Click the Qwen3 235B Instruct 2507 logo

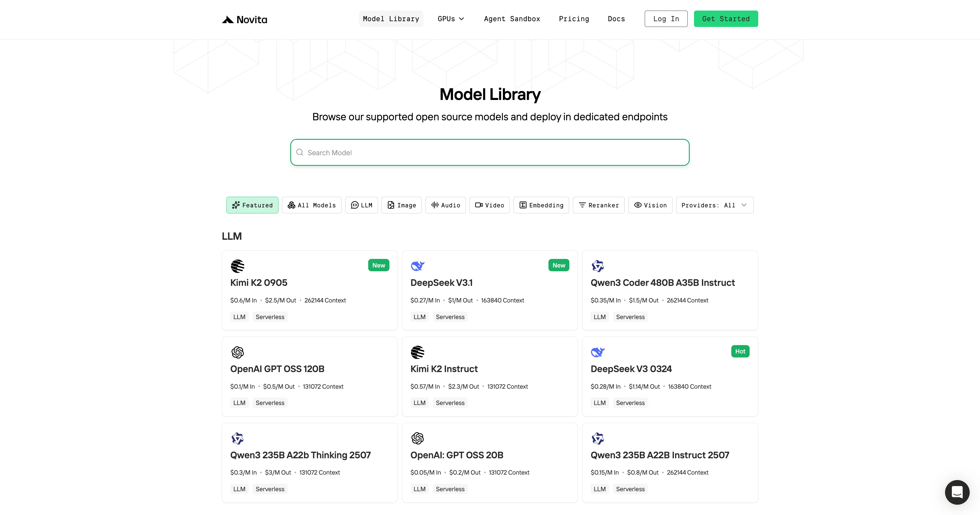tap(598, 439)
